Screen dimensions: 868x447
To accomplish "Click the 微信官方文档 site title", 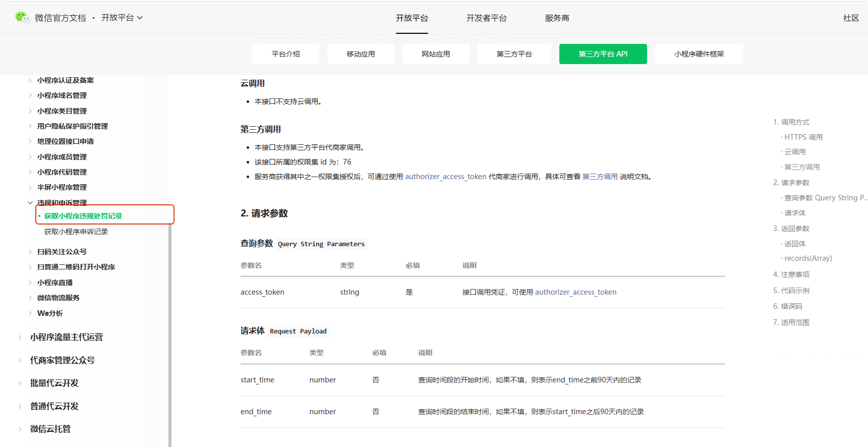I will pos(61,18).
